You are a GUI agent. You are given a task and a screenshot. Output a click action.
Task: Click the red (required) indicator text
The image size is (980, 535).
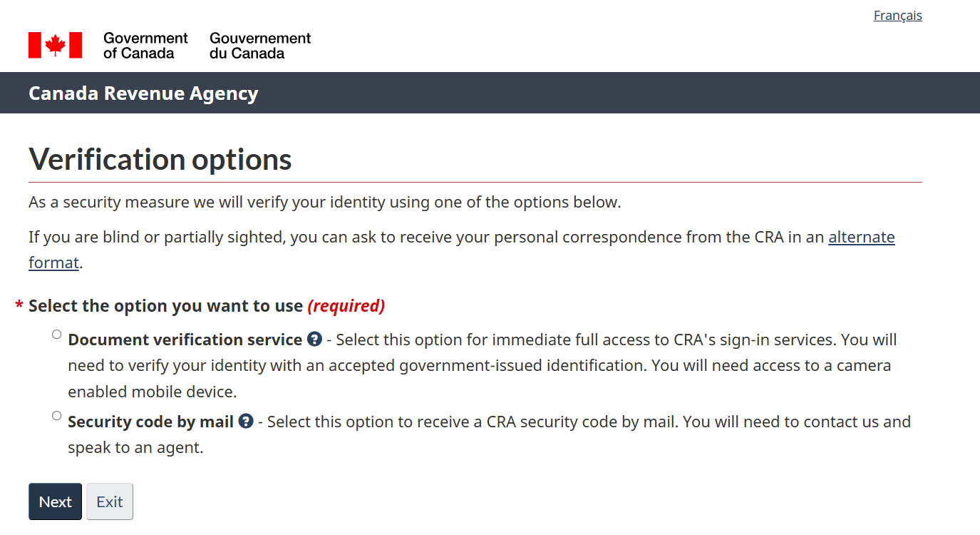coord(346,306)
